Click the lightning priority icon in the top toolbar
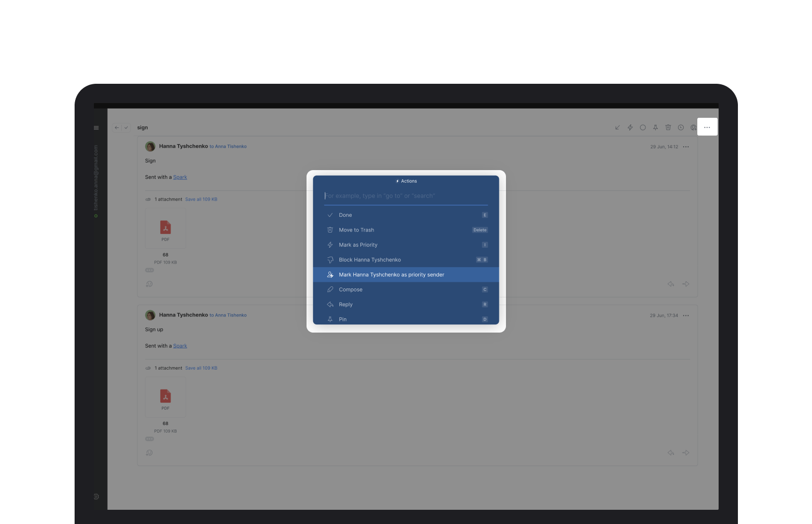 [x=630, y=127]
